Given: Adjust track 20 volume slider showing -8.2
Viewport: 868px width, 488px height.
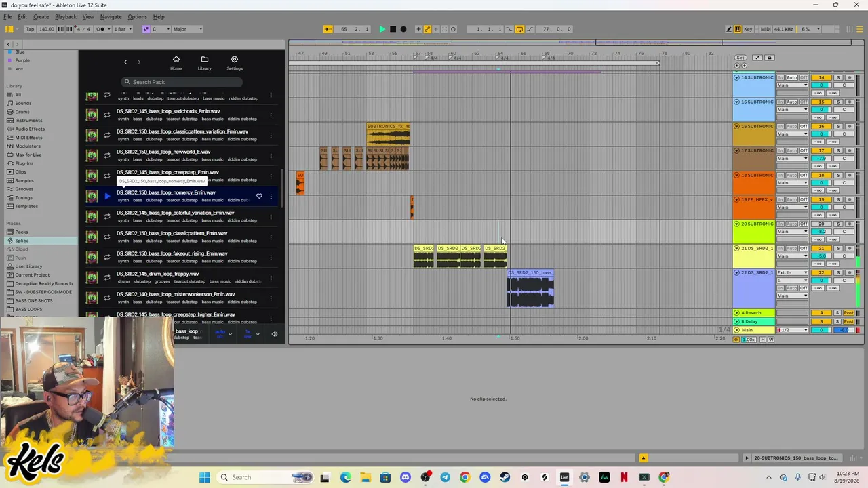Looking at the screenshot, I should coord(821,232).
